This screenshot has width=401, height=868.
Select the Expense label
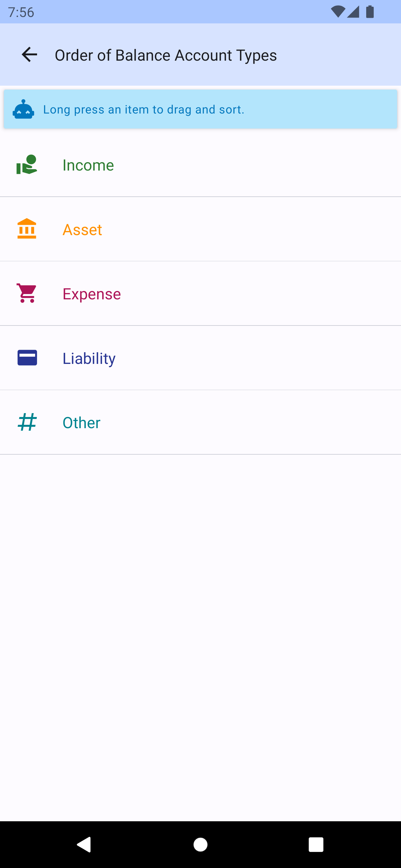(x=92, y=294)
